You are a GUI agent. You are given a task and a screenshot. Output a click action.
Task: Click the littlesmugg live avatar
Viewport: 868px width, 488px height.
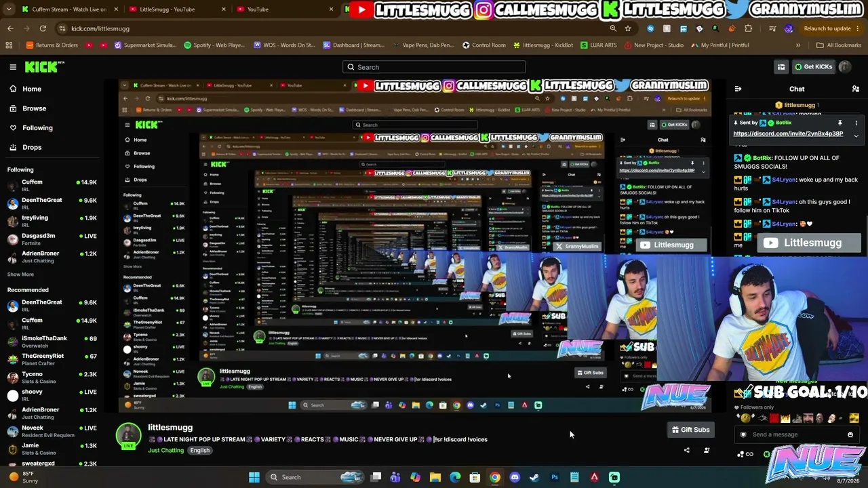(128, 436)
